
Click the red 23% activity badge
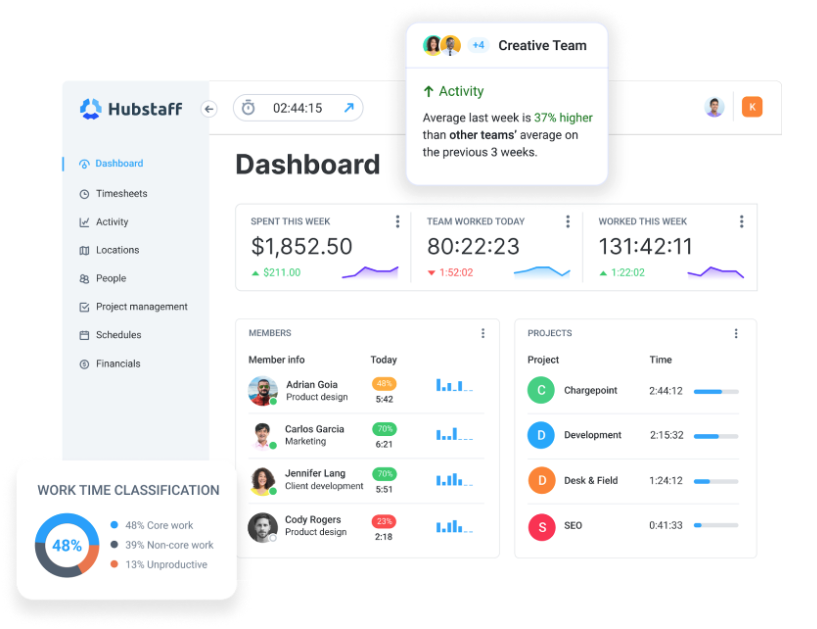[384, 521]
